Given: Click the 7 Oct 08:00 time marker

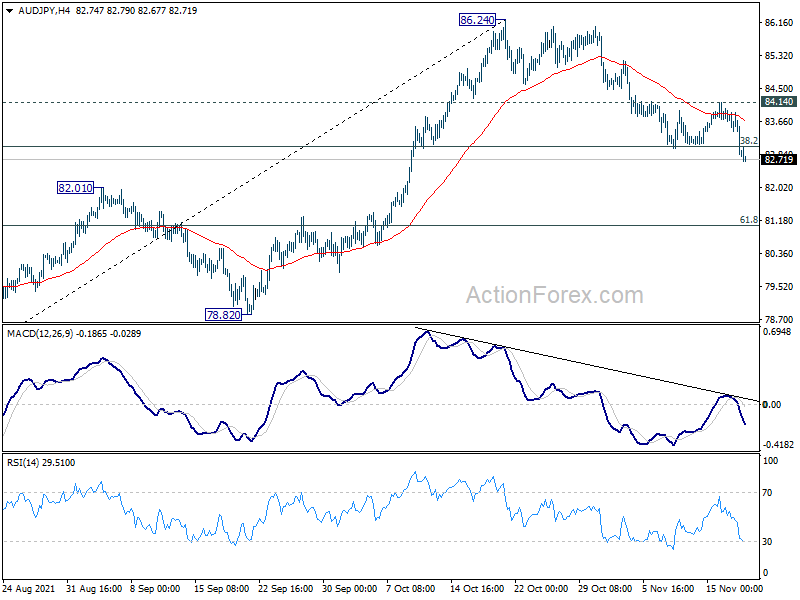Looking at the screenshot, I should 411,588.
